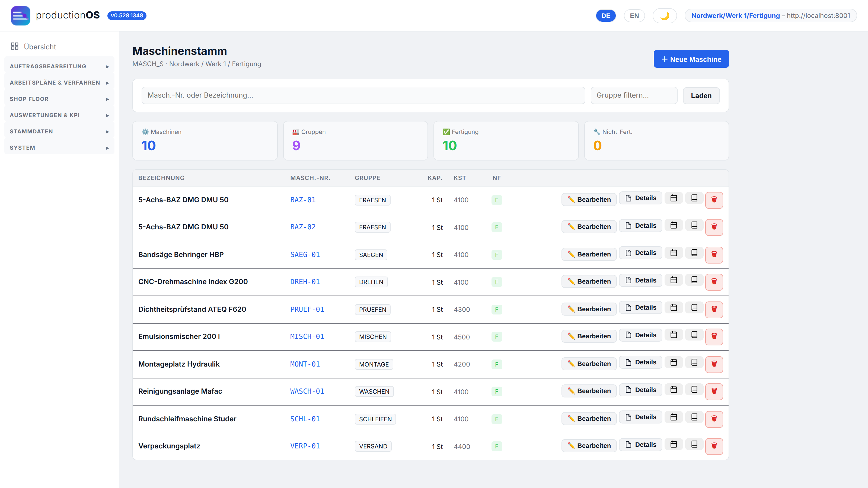
Task: Click book icon in SAEG-01 row
Action: point(694,253)
